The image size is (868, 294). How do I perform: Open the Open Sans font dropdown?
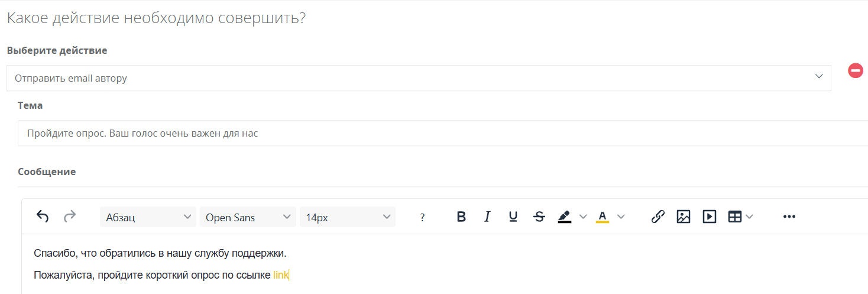(248, 217)
